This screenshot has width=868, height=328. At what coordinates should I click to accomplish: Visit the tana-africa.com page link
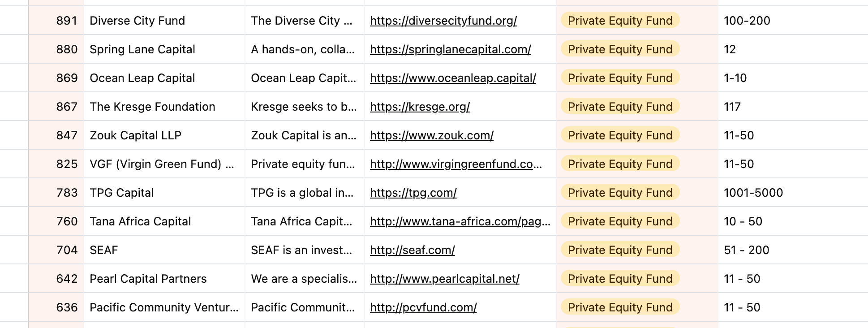[460, 221]
